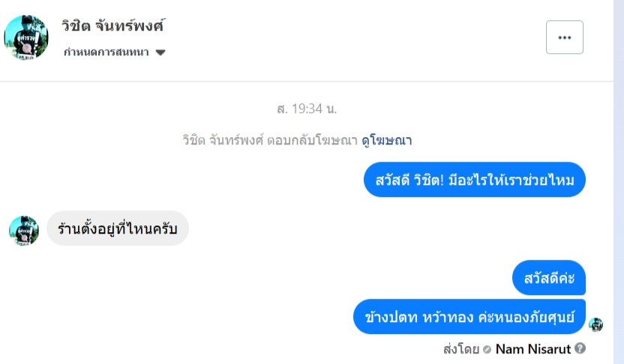
Task: Click the gray badge icon before Nam Nisarut
Action: 487,349
